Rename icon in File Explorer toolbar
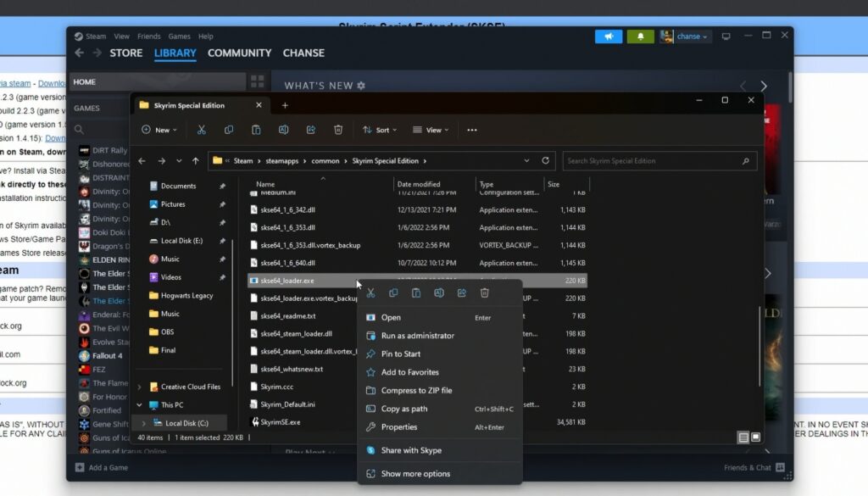The height and width of the screenshot is (496, 868). pos(283,130)
